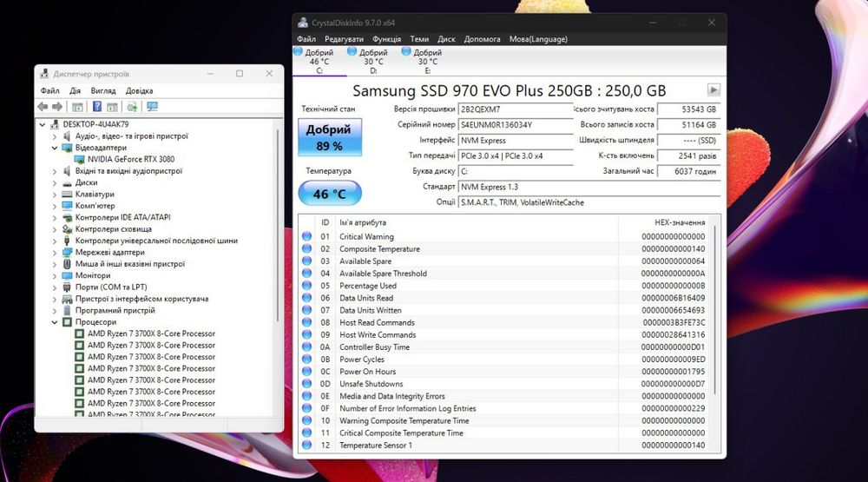Click the SMART attribute list scrollbar

click(x=715, y=310)
